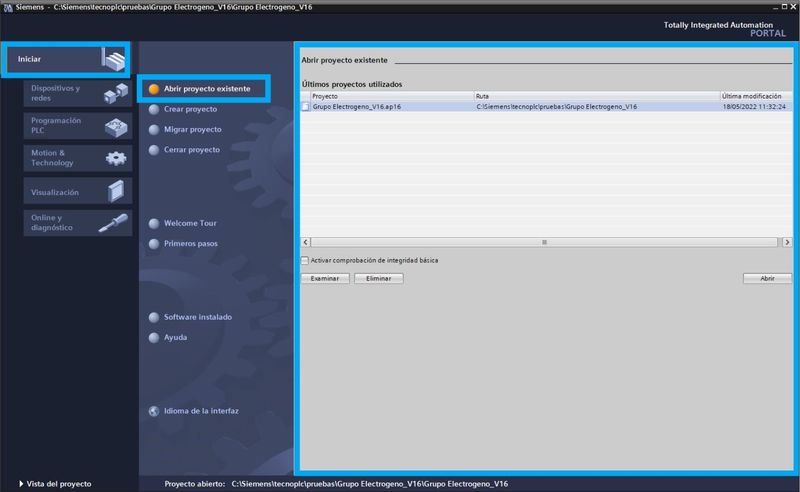Open Dispositivos y redes portal

click(x=78, y=93)
